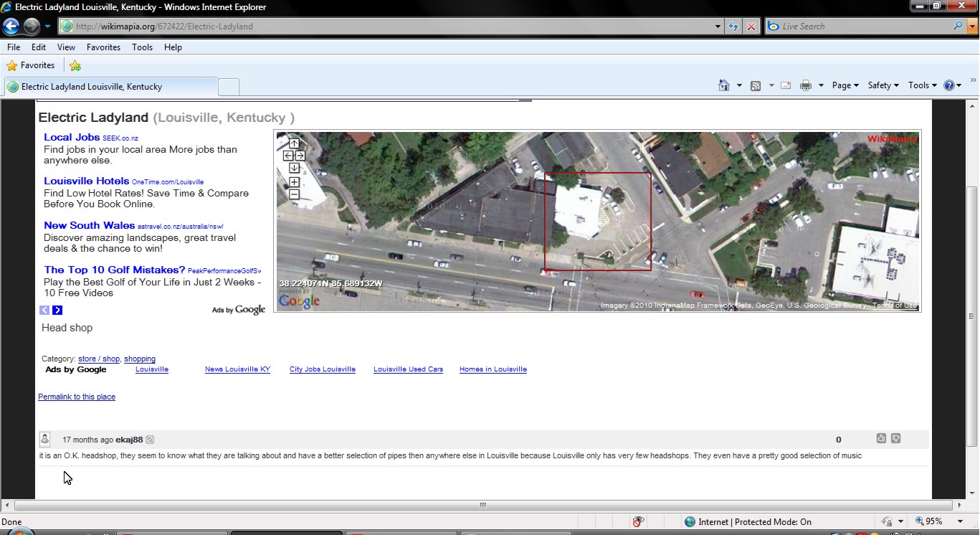This screenshot has height=535, width=980.
Task: Zoom out of the map with minus
Action: (x=294, y=194)
